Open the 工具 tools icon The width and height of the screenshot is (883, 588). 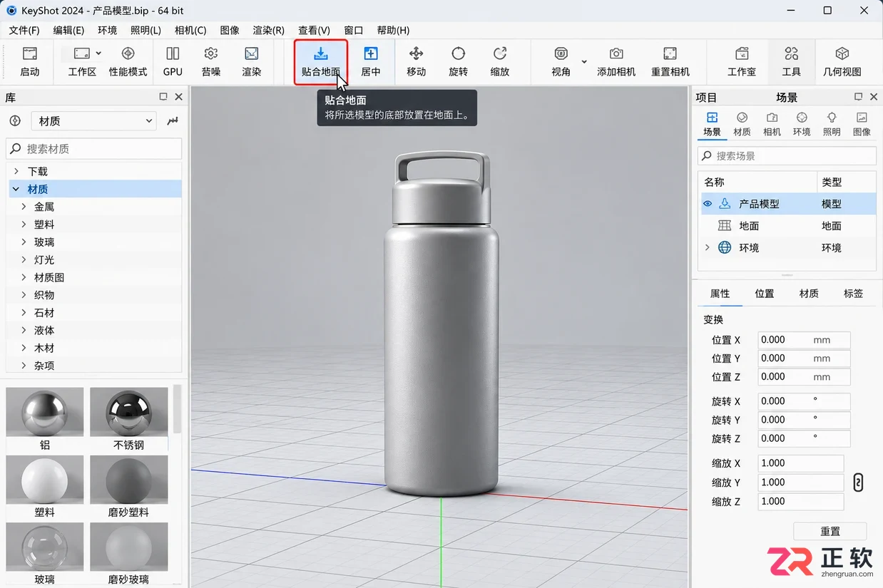click(792, 62)
